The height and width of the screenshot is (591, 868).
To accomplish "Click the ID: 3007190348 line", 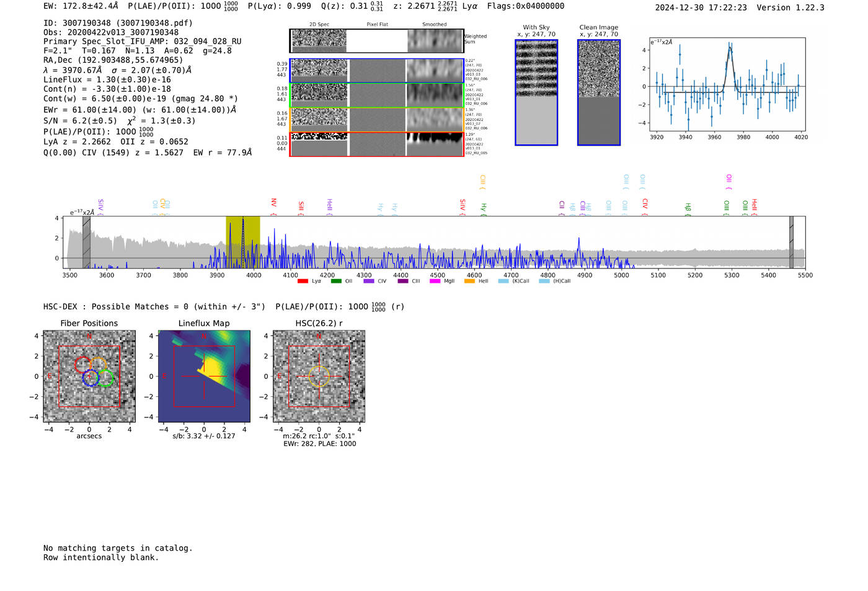I will 118,23.
